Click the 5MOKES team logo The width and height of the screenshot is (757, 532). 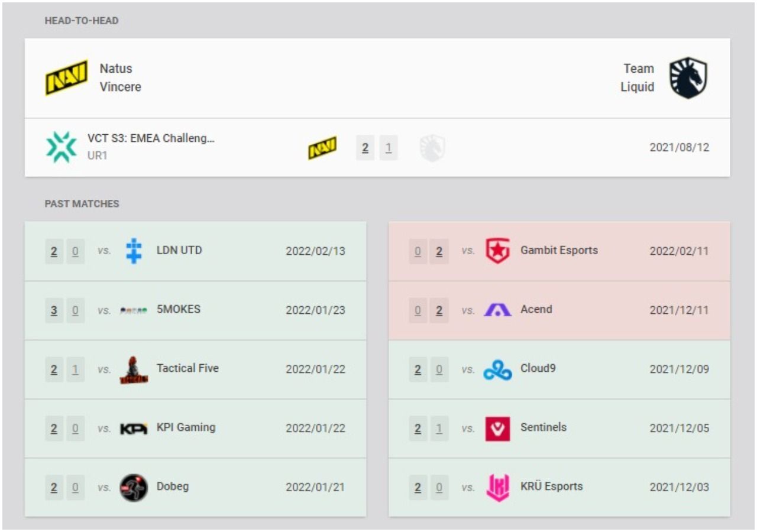[134, 310]
